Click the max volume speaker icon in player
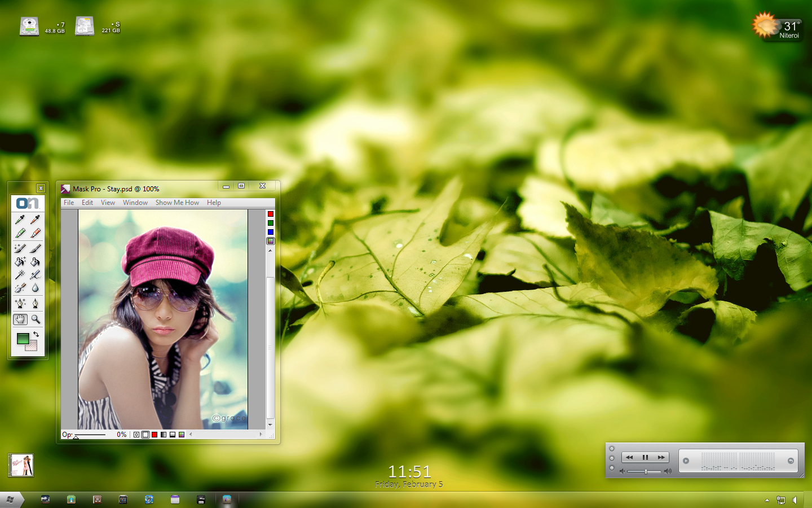 668,471
